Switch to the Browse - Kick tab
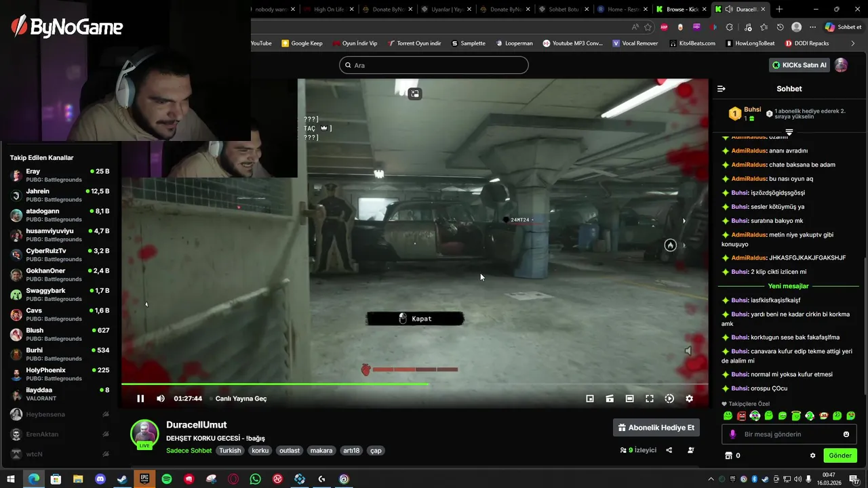 [682, 9]
